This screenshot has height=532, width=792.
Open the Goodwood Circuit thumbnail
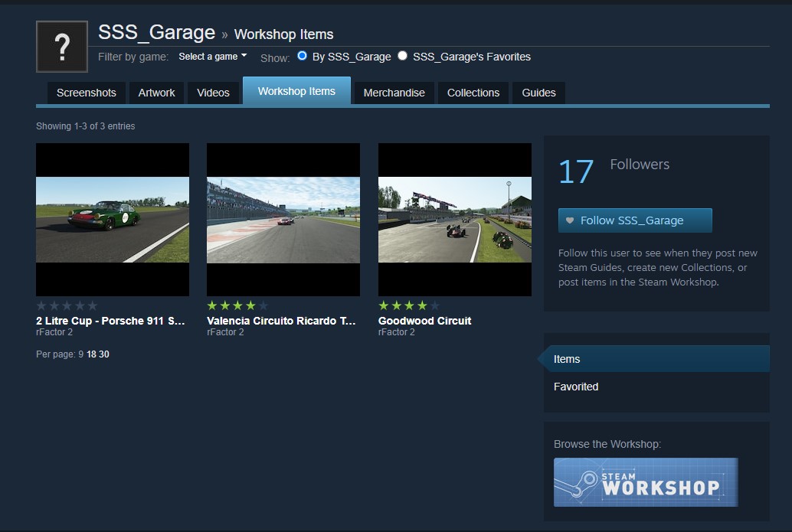[x=454, y=220]
